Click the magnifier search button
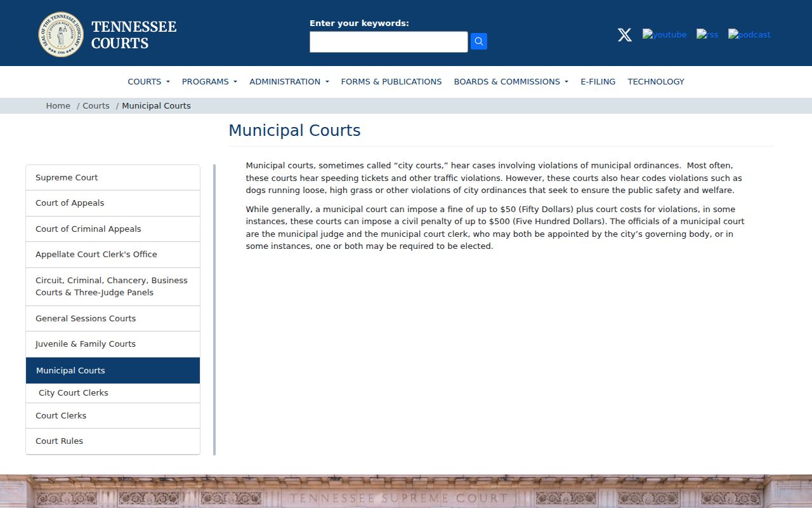Viewport: 812px width, 508px height. pyautogui.click(x=479, y=41)
